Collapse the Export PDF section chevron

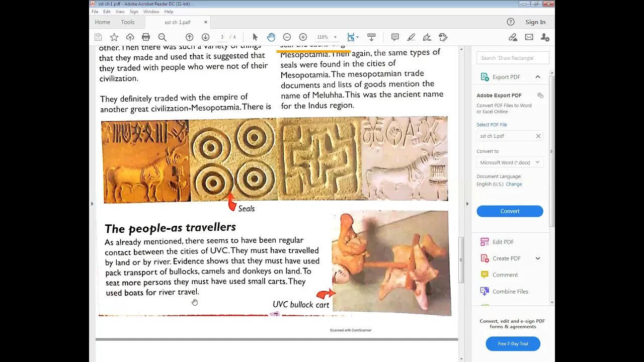(538, 77)
